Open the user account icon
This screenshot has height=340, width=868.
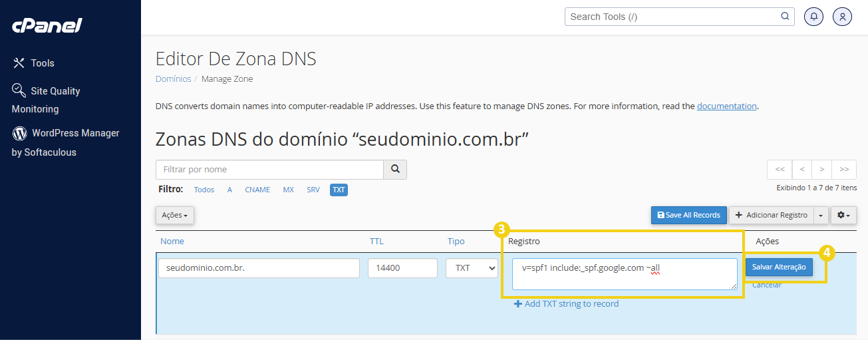[842, 17]
